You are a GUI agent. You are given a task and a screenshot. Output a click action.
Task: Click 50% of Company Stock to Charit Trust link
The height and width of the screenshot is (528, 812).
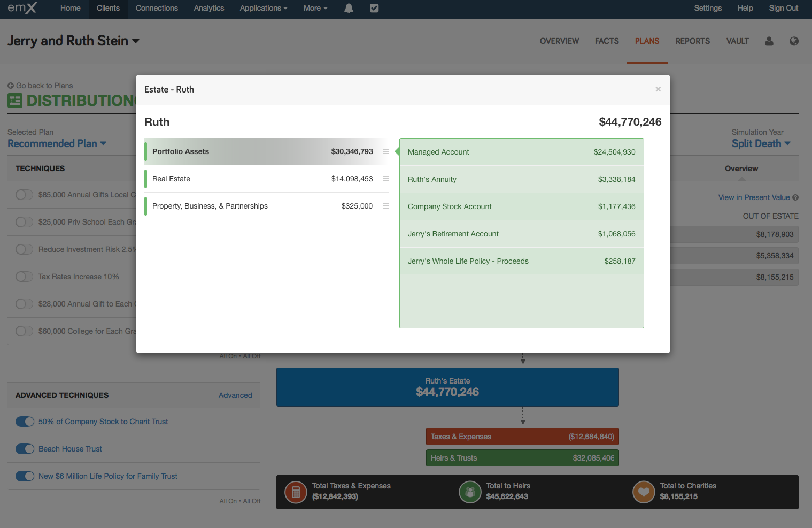(103, 422)
